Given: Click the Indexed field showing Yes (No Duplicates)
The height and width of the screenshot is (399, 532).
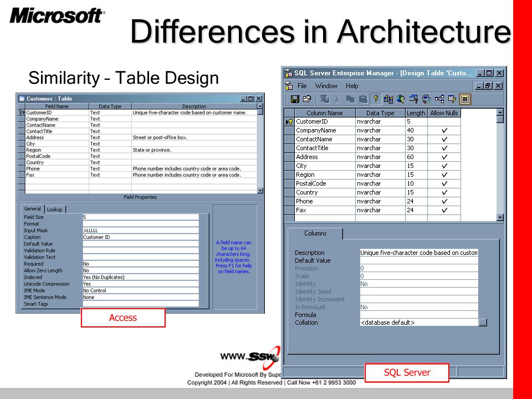Looking at the screenshot, I should pos(141,277).
